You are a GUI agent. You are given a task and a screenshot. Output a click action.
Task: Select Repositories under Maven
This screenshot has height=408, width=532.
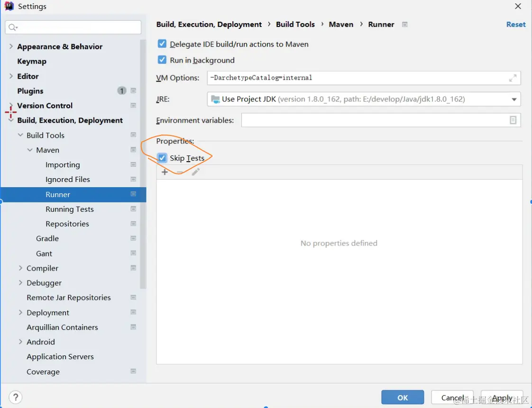[x=67, y=224]
